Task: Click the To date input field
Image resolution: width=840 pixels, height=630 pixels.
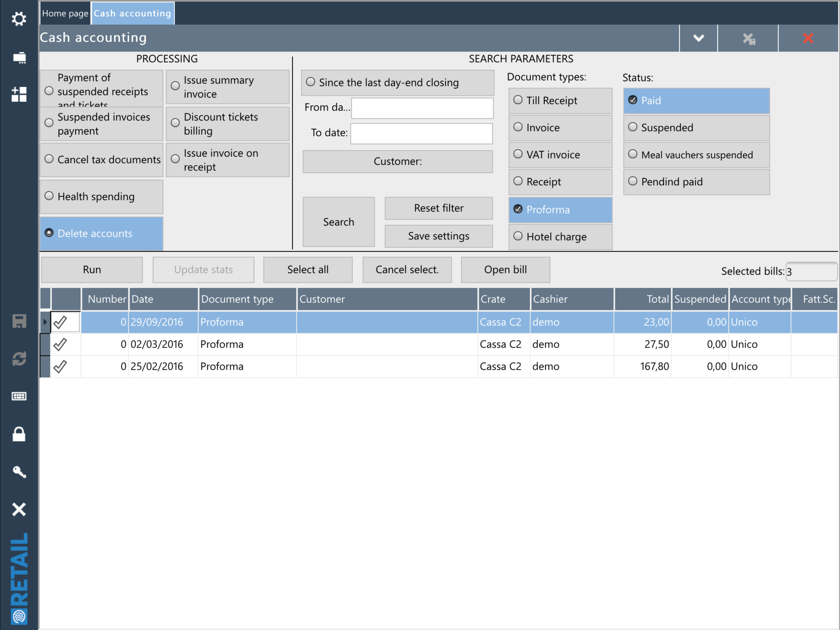Action: (422, 134)
